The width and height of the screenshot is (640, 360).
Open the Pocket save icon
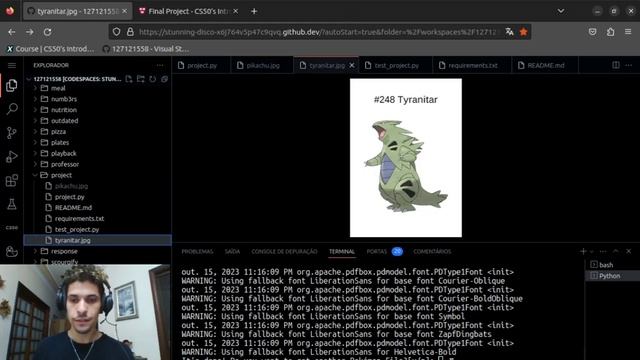coord(593,32)
